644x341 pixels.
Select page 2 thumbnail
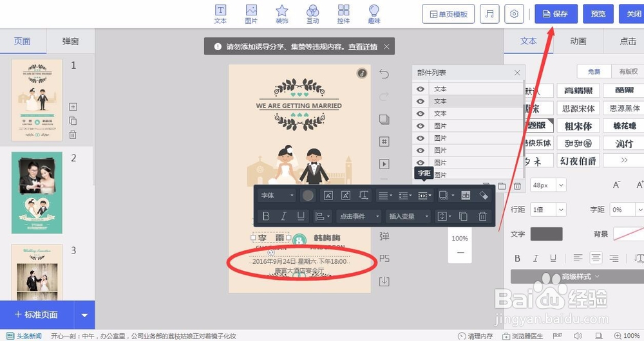37,193
